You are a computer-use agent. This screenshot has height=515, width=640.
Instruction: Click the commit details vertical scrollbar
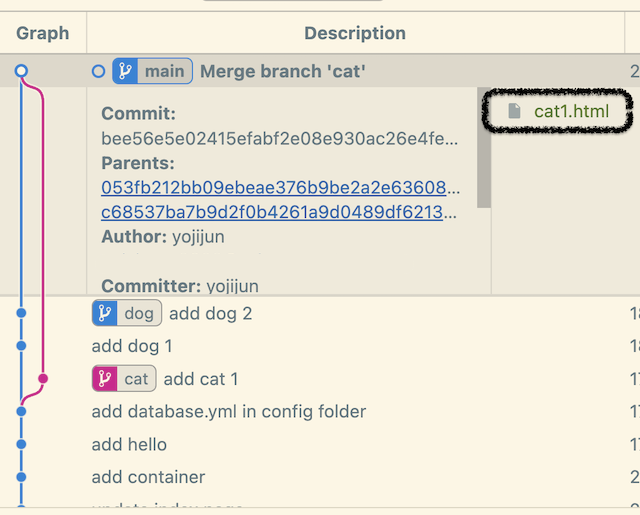483,150
